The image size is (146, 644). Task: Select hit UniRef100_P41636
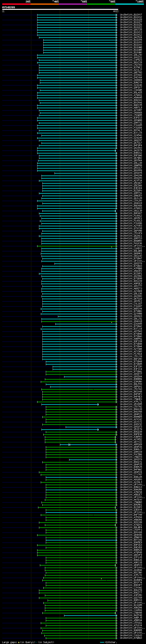point(131,243)
